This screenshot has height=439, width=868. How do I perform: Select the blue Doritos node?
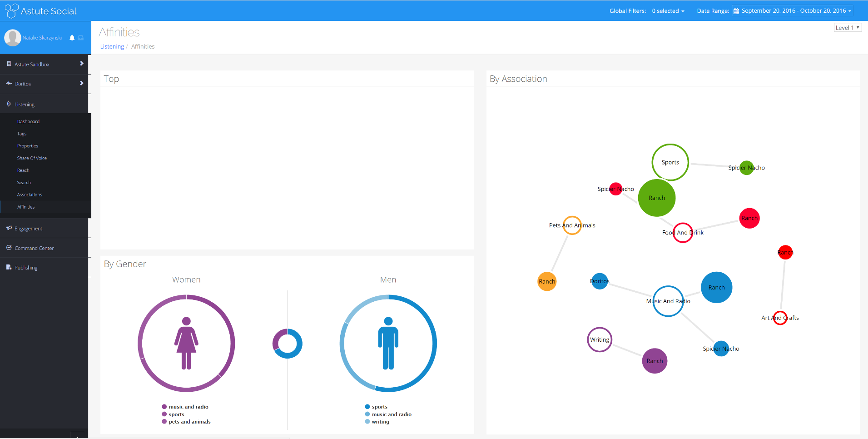point(600,281)
